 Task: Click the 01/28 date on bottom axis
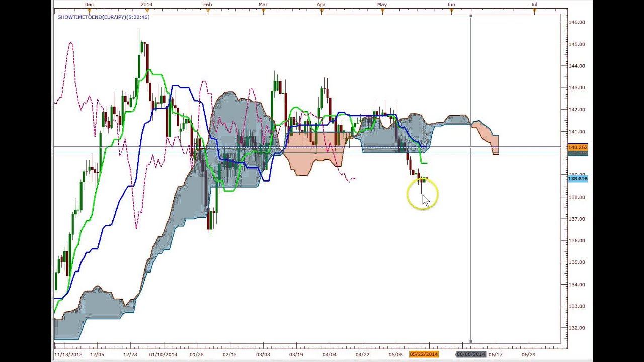(x=196, y=355)
